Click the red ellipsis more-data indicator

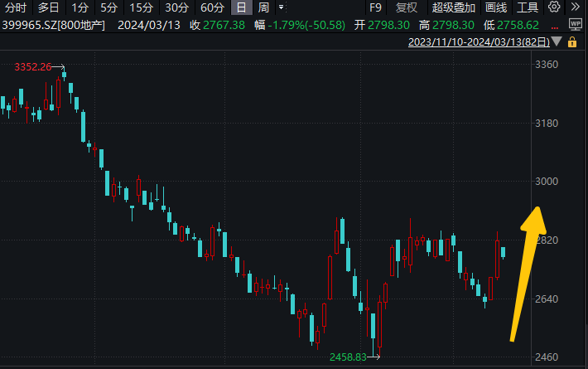pos(553,25)
